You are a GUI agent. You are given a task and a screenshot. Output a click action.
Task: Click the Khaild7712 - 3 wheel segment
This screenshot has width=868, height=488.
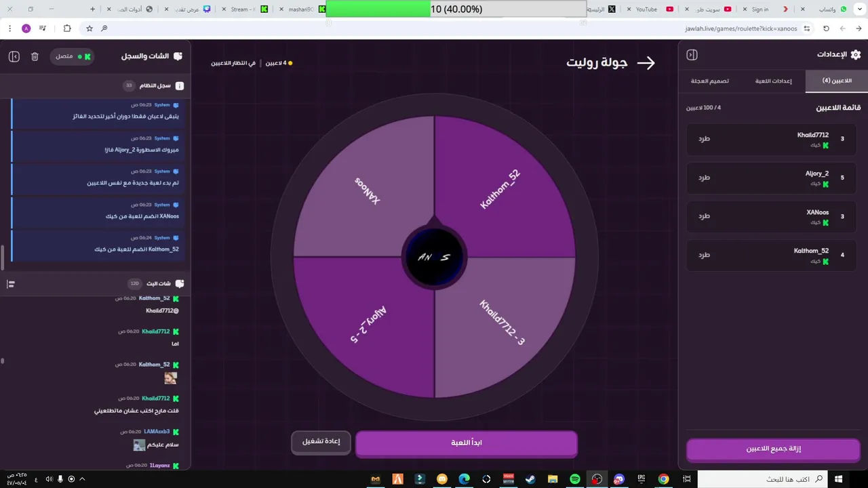[502, 323]
